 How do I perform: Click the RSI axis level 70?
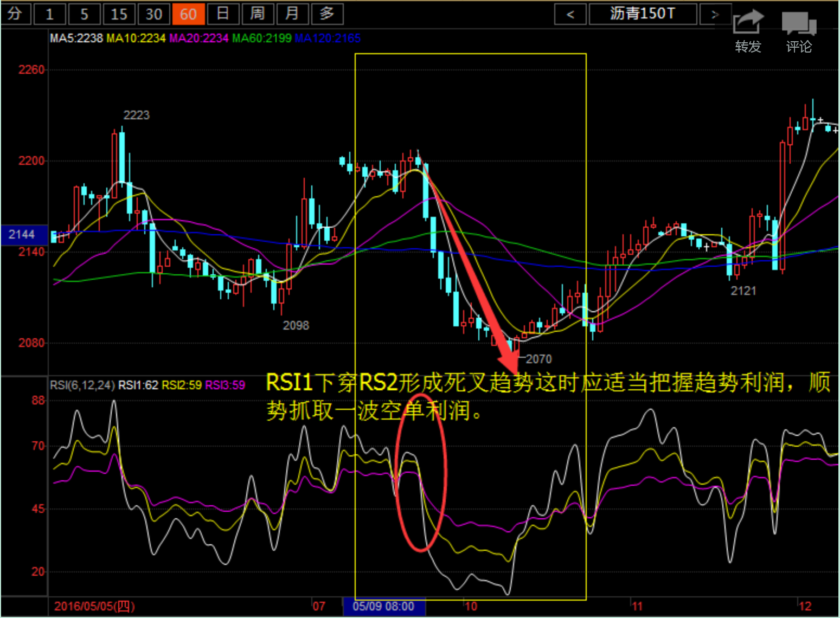[x=39, y=446]
